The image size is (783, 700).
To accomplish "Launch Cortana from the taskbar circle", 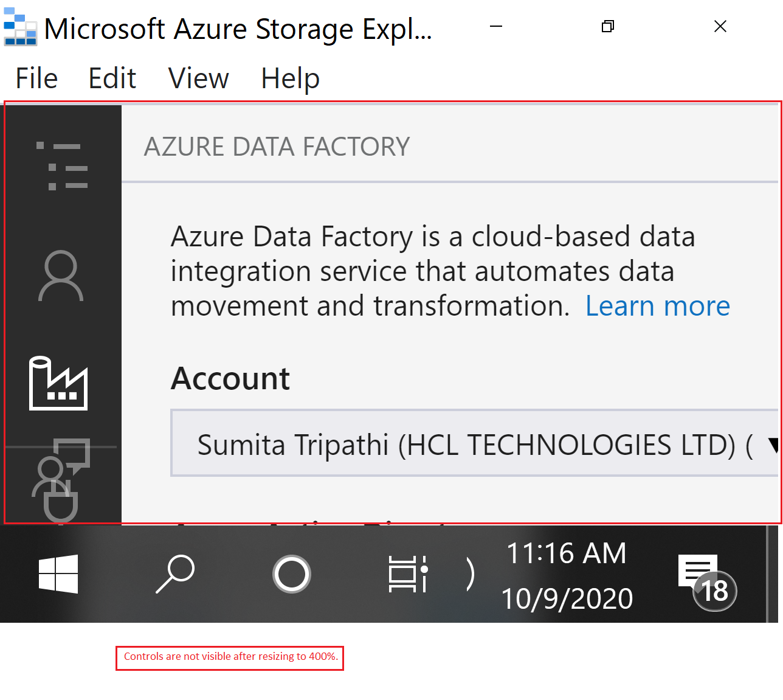I will (292, 574).
